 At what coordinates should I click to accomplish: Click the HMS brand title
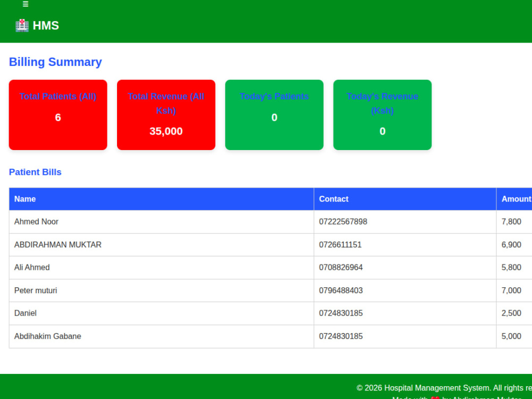[x=46, y=26]
